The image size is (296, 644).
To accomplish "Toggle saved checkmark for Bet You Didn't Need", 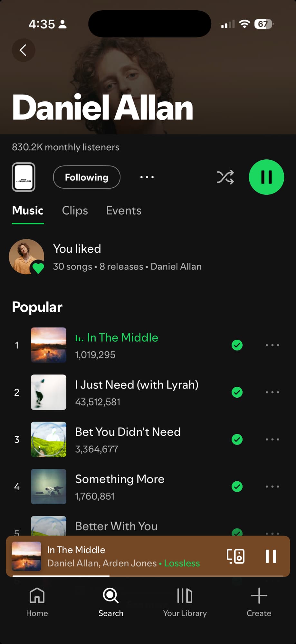I will point(237,439).
